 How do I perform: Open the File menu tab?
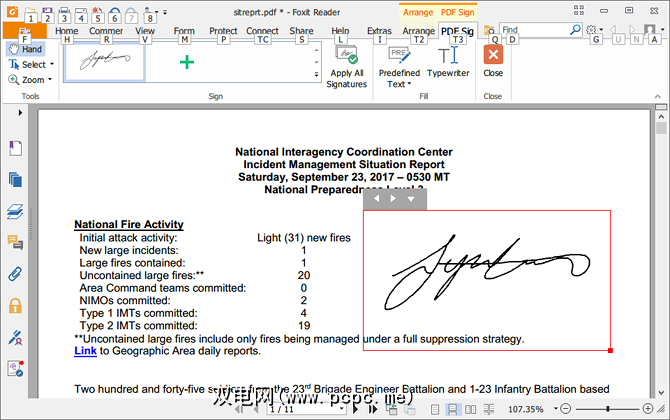coord(24,31)
